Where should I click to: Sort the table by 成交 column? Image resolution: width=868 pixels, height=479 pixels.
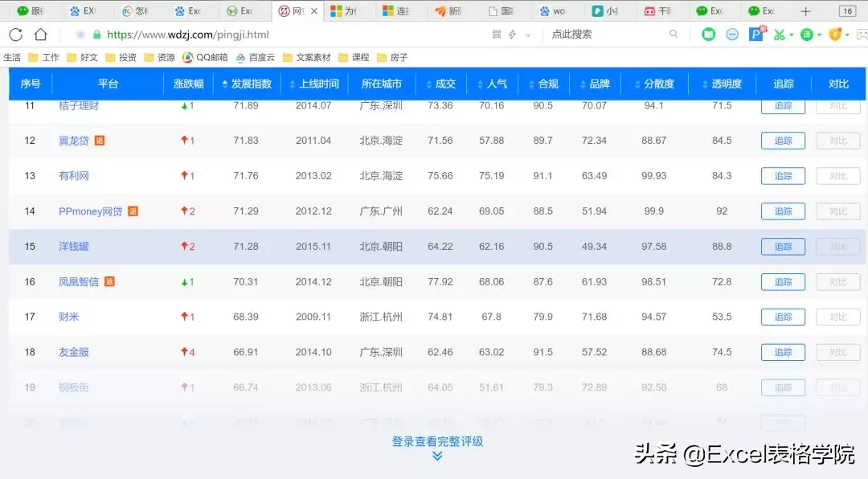tap(441, 84)
